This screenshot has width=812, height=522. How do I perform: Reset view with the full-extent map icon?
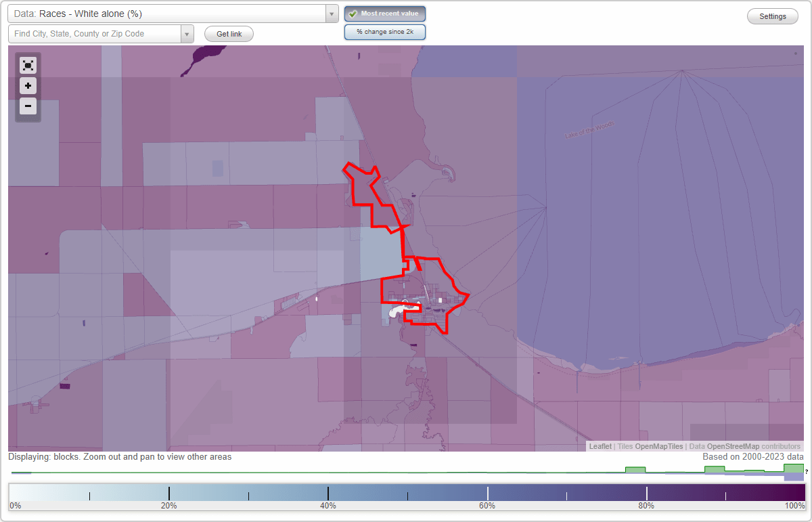28,65
